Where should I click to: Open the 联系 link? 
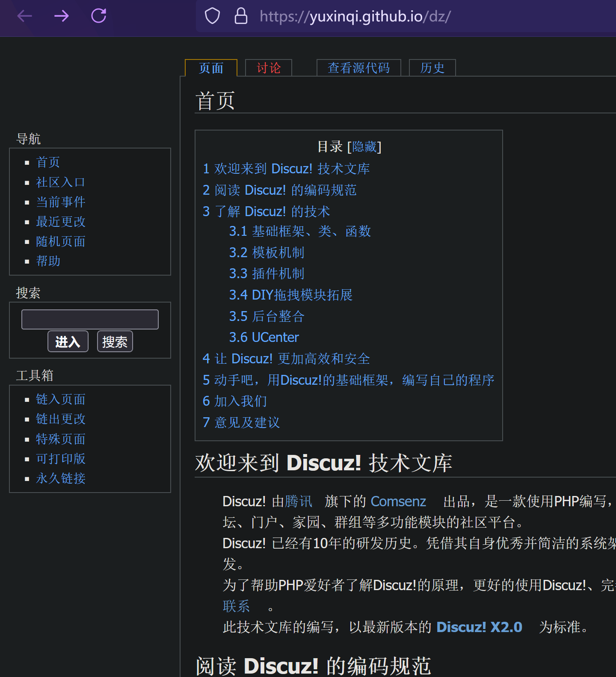(x=236, y=606)
